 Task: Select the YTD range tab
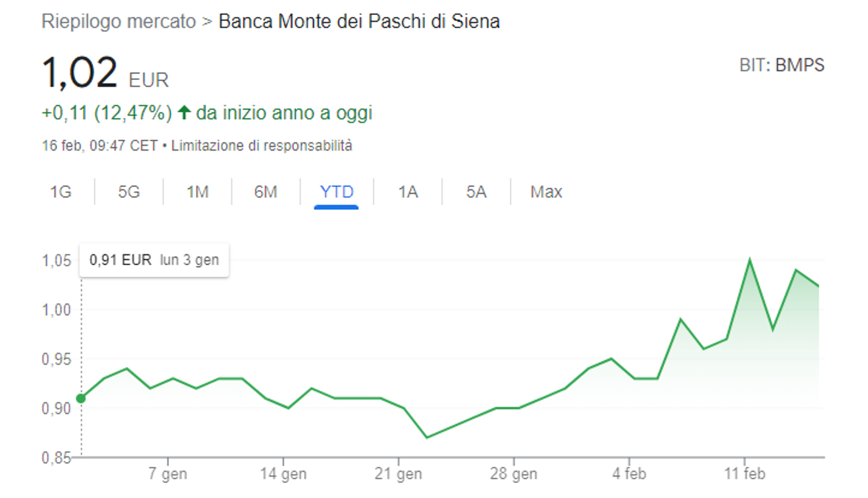pyautogui.click(x=336, y=192)
